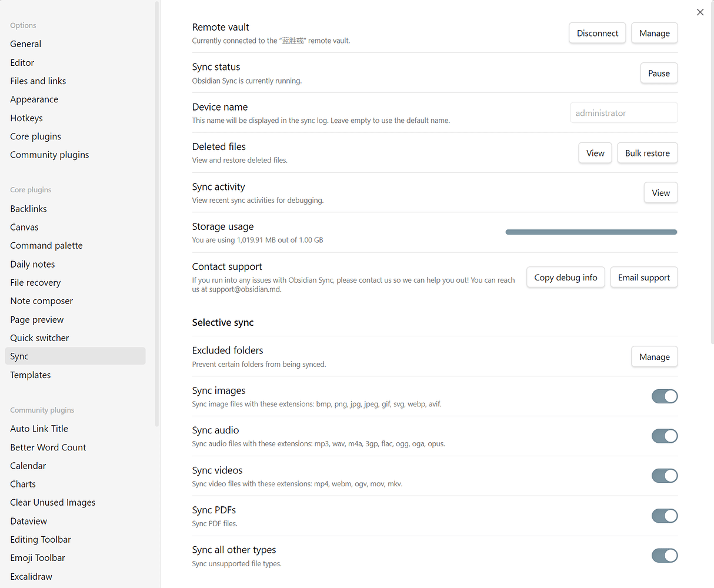Turn off Sync all other types
714x588 pixels.
(664, 555)
